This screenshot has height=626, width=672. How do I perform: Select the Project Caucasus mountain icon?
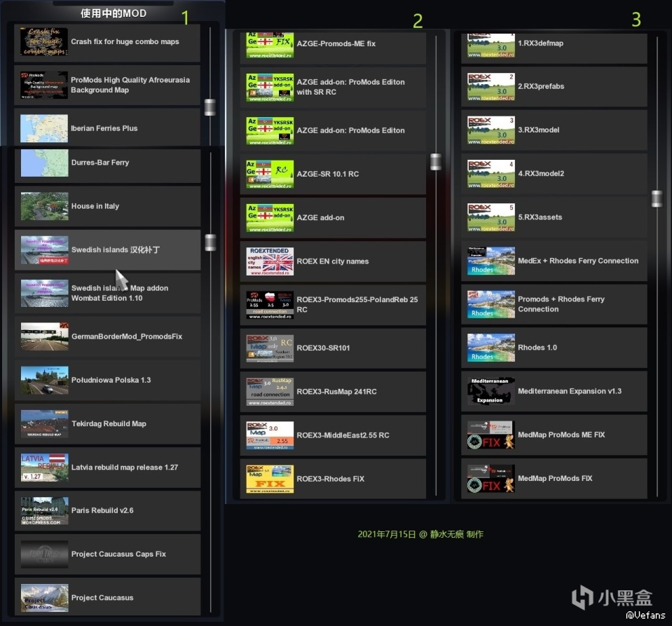[45, 598]
